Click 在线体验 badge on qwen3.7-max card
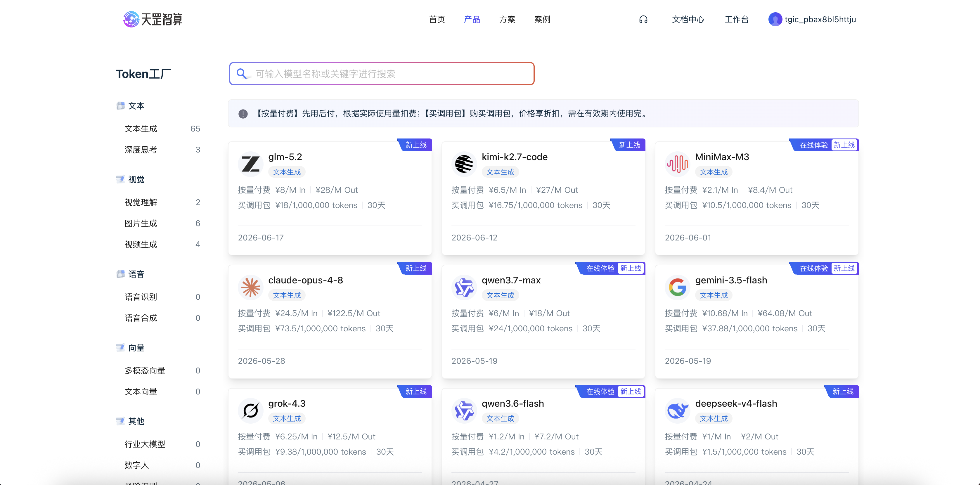Image resolution: width=980 pixels, height=485 pixels. tap(600, 268)
